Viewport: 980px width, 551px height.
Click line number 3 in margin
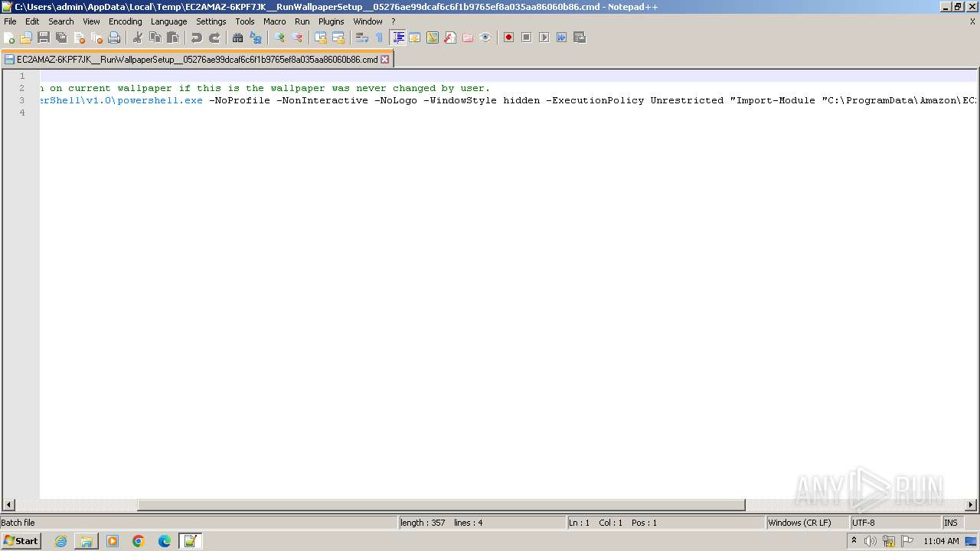(x=21, y=100)
